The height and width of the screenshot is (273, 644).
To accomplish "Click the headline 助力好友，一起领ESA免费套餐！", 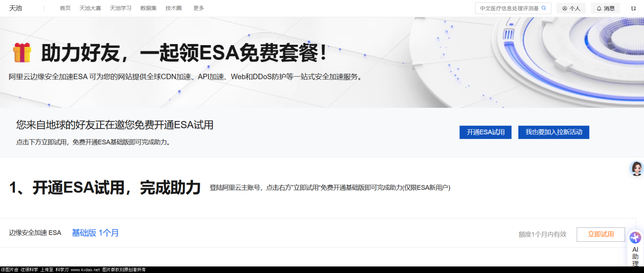I will click(x=184, y=53).
